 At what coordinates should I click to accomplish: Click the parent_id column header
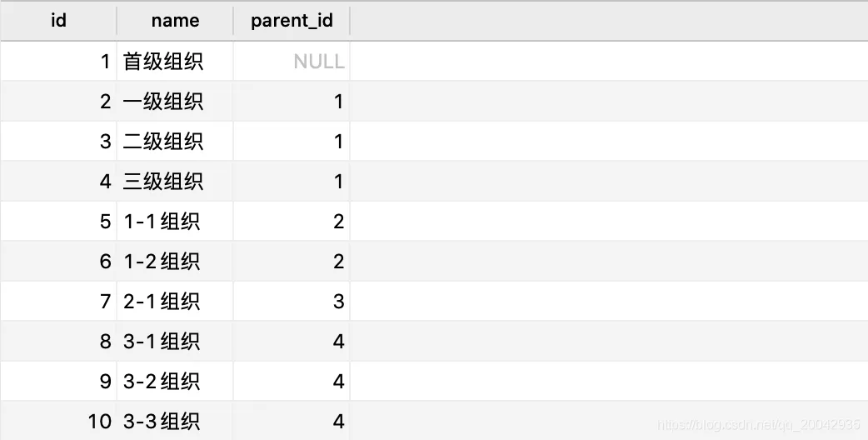292,21
